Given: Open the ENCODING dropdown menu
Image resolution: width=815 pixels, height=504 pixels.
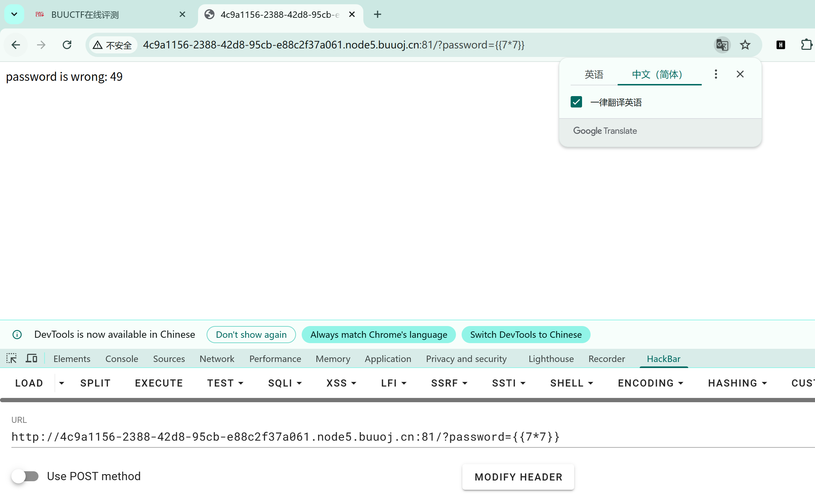Looking at the screenshot, I should point(650,383).
